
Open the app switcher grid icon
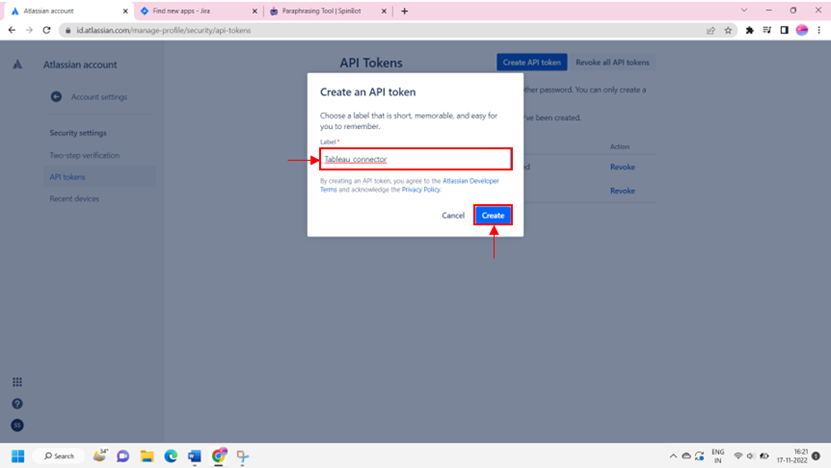coord(17,382)
